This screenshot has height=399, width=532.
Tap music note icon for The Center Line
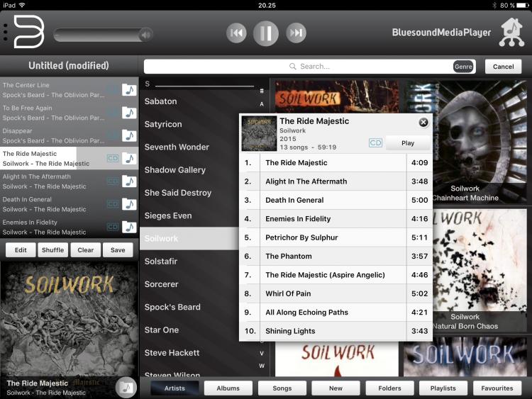tap(129, 90)
